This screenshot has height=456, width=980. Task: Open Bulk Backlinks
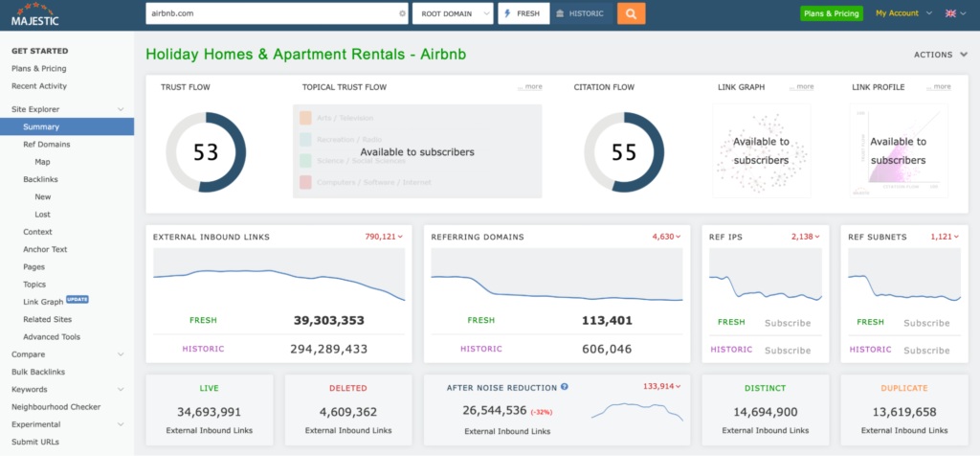[38, 373]
